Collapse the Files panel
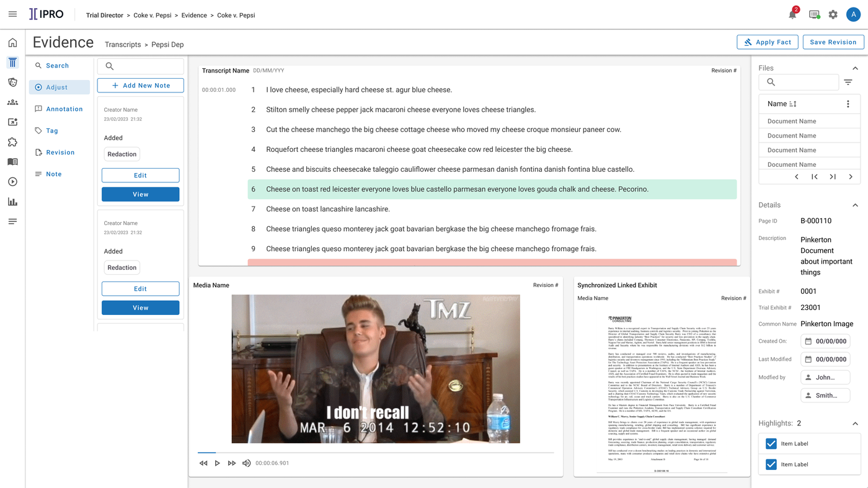This screenshot has height=488, width=868. click(855, 68)
